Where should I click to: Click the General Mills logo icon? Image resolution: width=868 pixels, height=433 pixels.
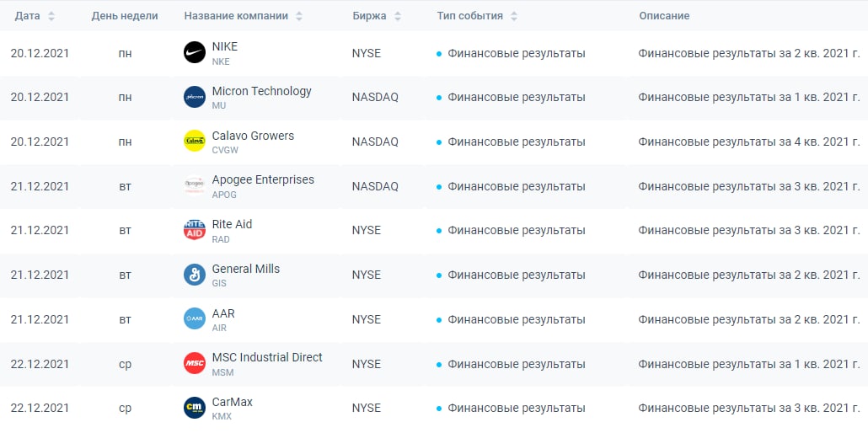(195, 275)
